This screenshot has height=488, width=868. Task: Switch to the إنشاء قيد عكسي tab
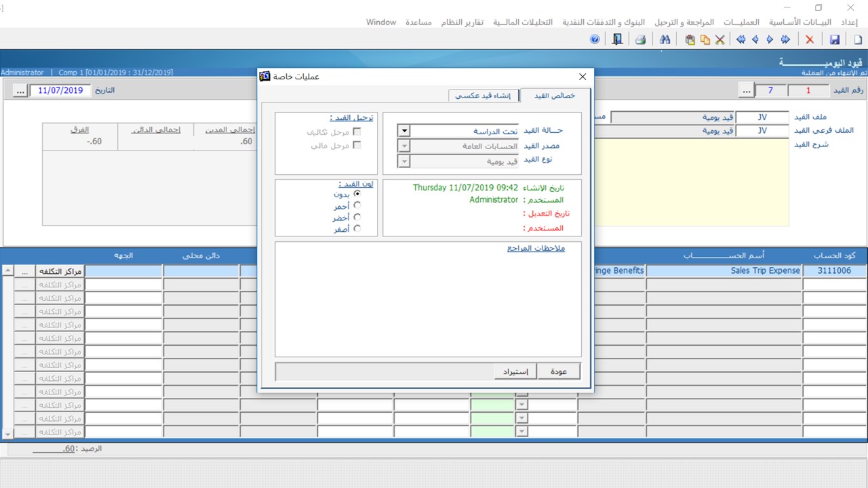[x=484, y=96]
